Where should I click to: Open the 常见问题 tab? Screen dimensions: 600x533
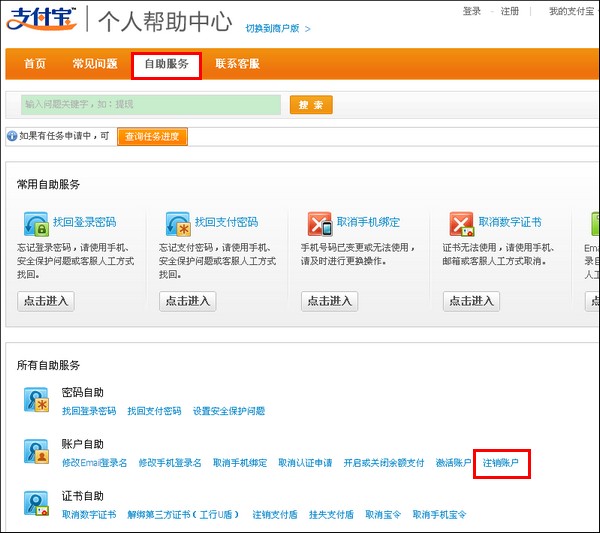pos(95,64)
